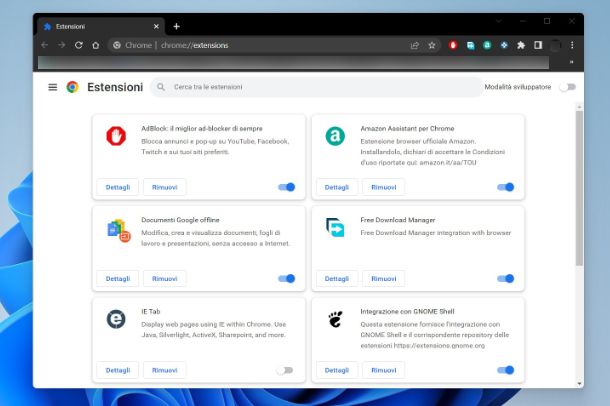
Task: Turn off Documenti Google offline toggle
Action: [x=287, y=278]
